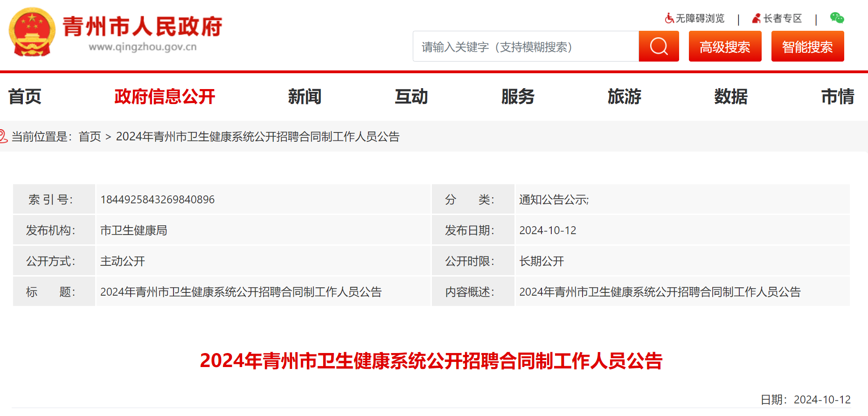Click the national emblem logo

coord(32,32)
